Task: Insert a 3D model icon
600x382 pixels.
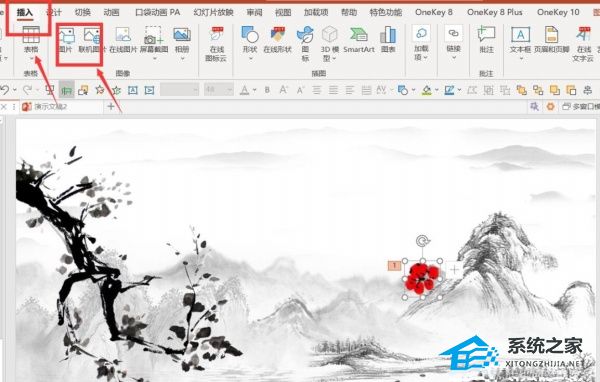Action: [329, 43]
